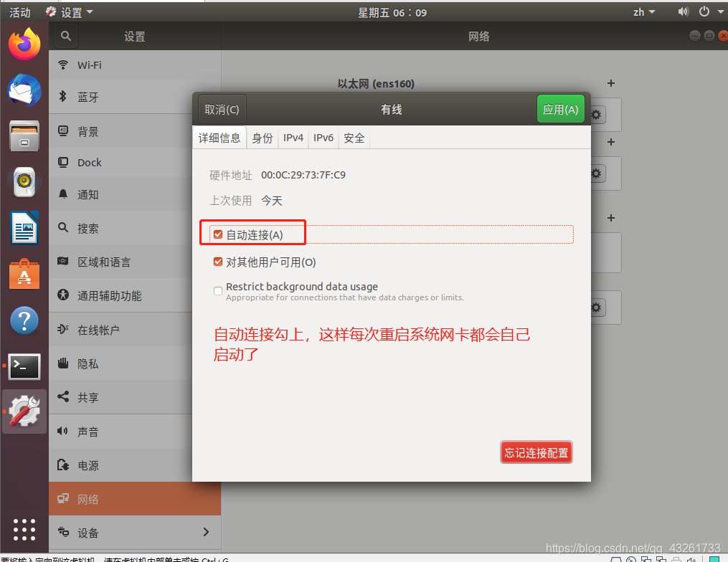Open the power menu icon in top bar
The height and width of the screenshot is (562, 728).
704,11
